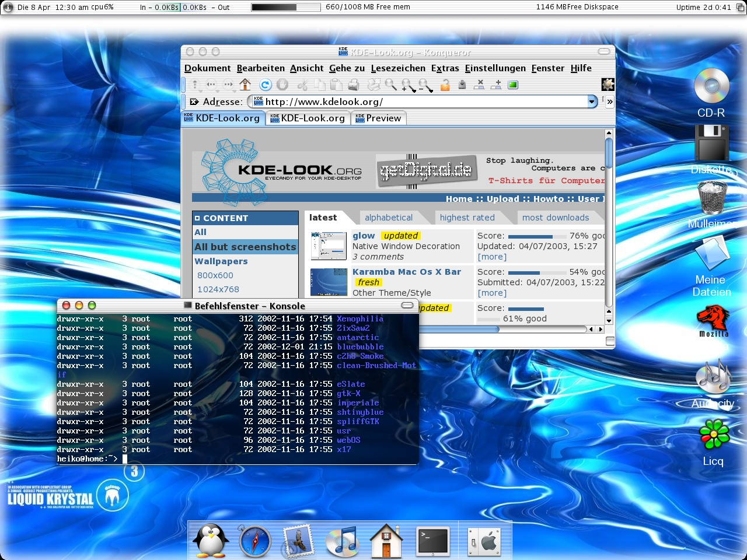Click [more] under the glow entry

click(492, 257)
